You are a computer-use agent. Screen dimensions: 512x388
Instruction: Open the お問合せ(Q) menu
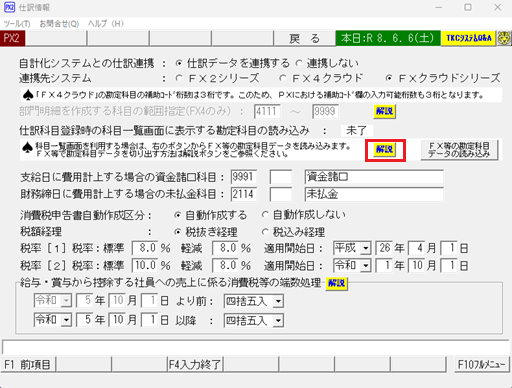point(59,24)
